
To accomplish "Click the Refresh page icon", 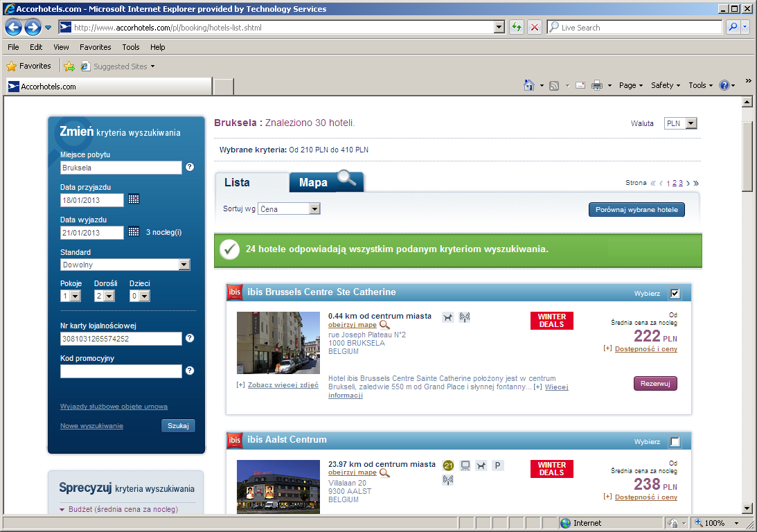I will coord(517,27).
